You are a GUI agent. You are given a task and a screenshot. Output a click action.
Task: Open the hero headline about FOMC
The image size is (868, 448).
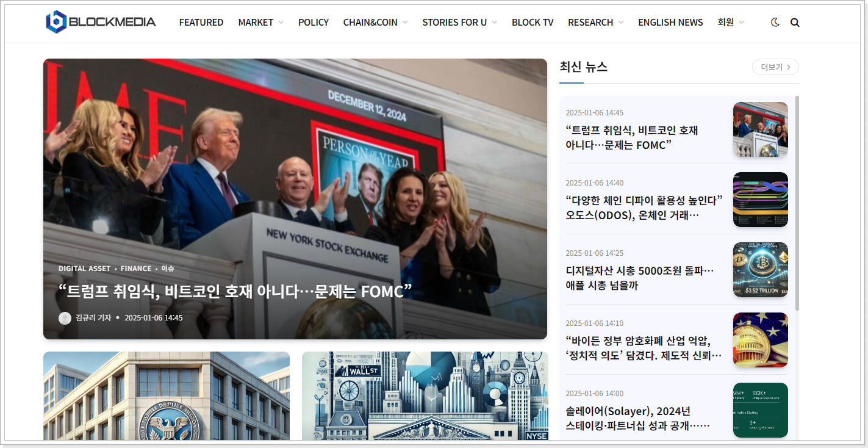coord(235,292)
